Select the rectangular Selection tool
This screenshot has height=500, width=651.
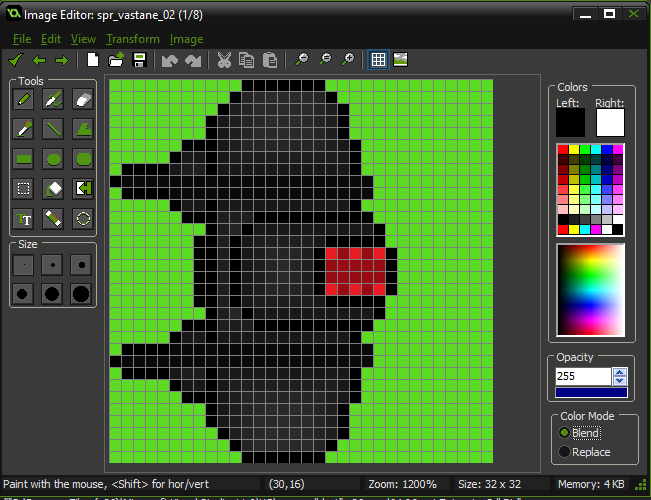tap(23, 189)
